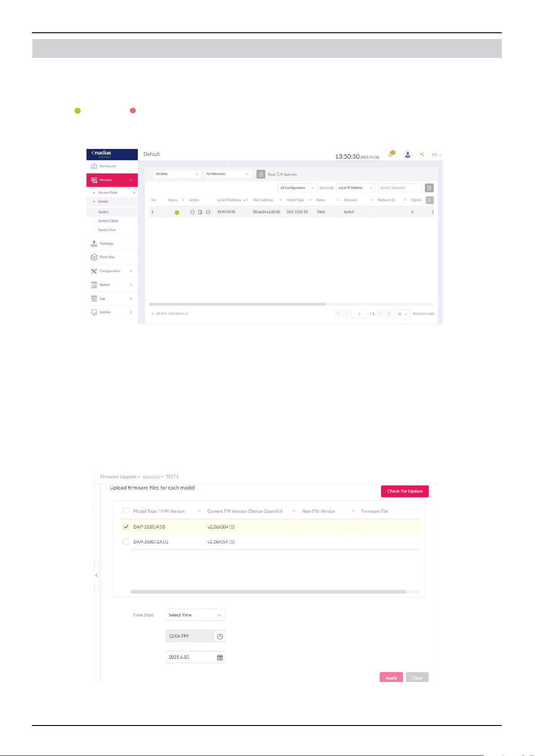Click the switch table horizontal scrollbar
Viewport: 535px width, 756px height.
[x=237, y=304]
